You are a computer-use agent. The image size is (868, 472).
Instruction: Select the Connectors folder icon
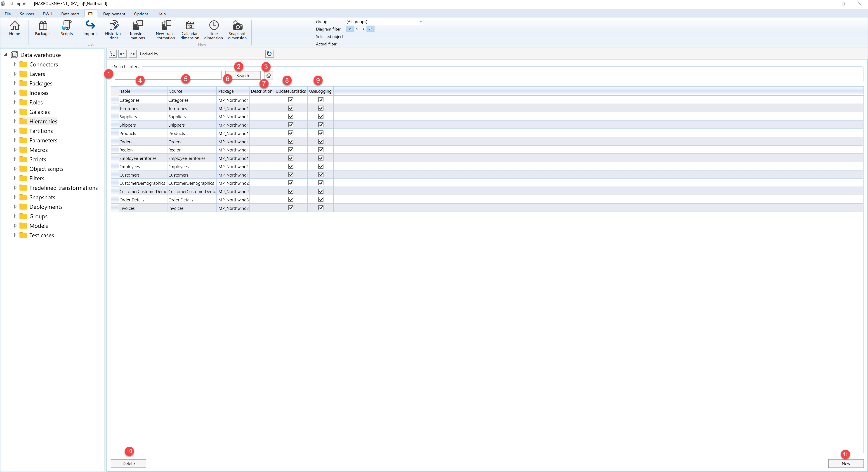(x=23, y=64)
